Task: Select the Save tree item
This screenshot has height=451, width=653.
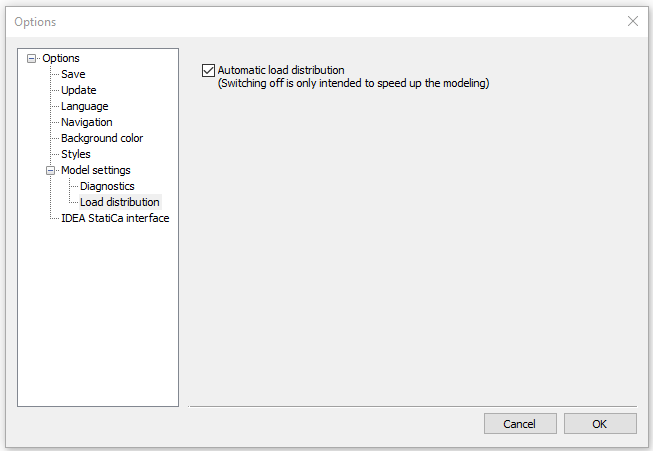Action: coord(73,74)
